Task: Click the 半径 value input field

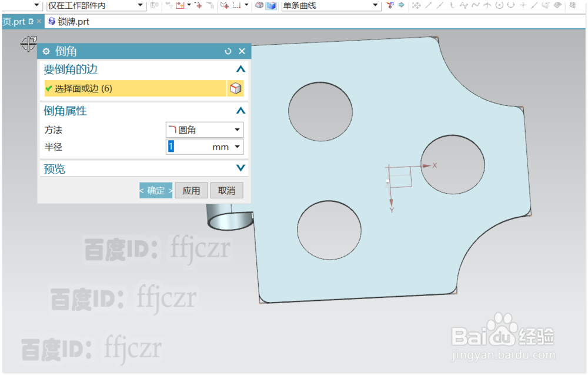Action: point(188,147)
